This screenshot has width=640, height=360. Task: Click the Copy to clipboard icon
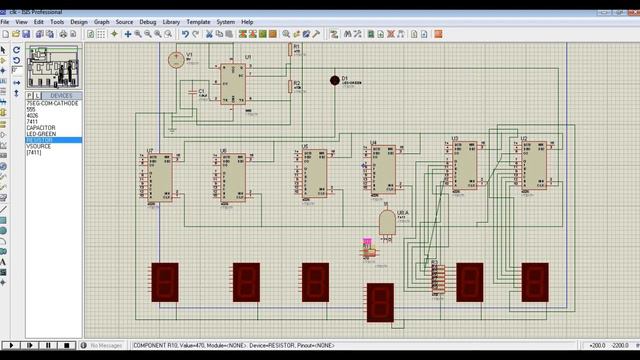click(219, 34)
